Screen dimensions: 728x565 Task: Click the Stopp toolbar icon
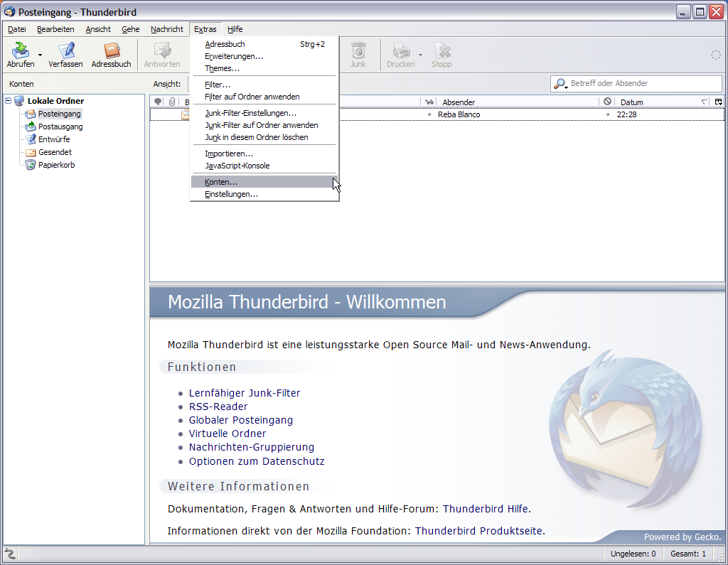tap(441, 50)
